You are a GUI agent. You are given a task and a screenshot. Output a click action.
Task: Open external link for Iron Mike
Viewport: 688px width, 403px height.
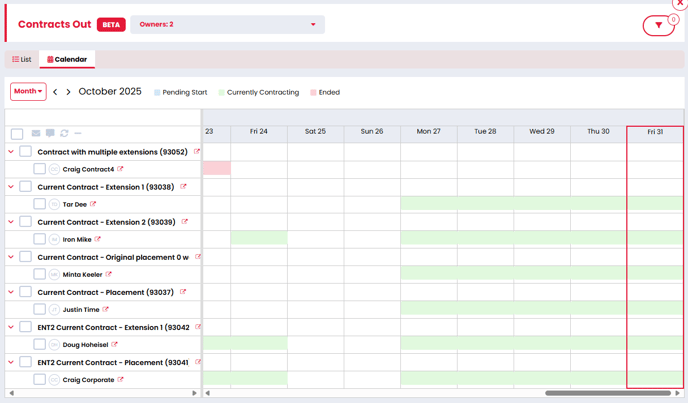click(98, 239)
